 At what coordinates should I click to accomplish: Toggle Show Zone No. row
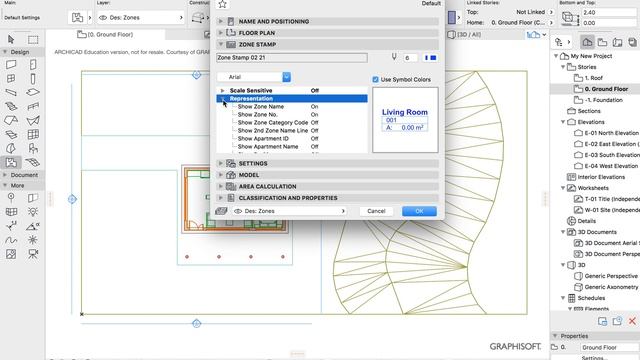(292, 115)
